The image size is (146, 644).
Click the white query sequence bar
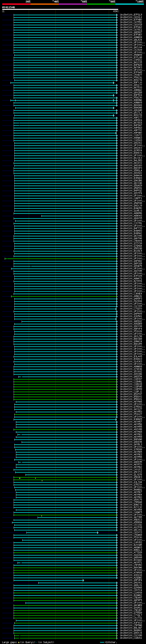[x=60, y=9]
